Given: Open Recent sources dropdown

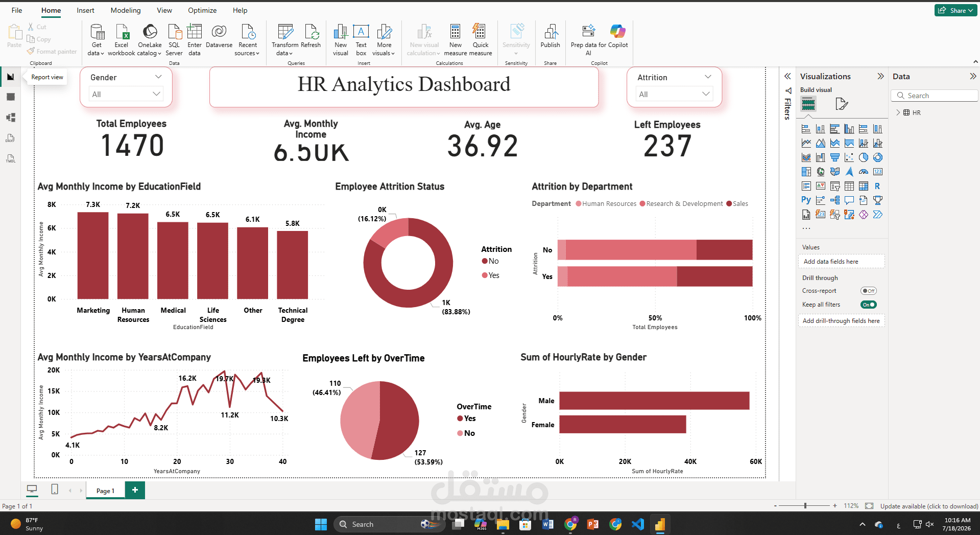Looking at the screenshot, I should pos(248,40).
